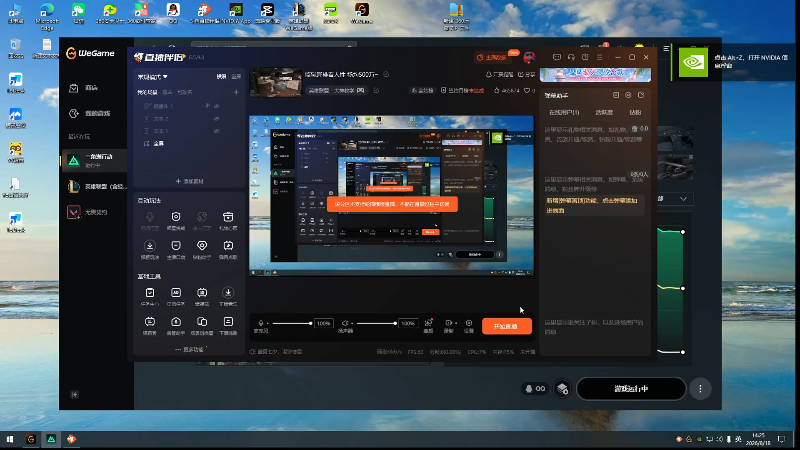Click the add source button
The height and width of the screenshot is (450, 800).
point(189,181)
